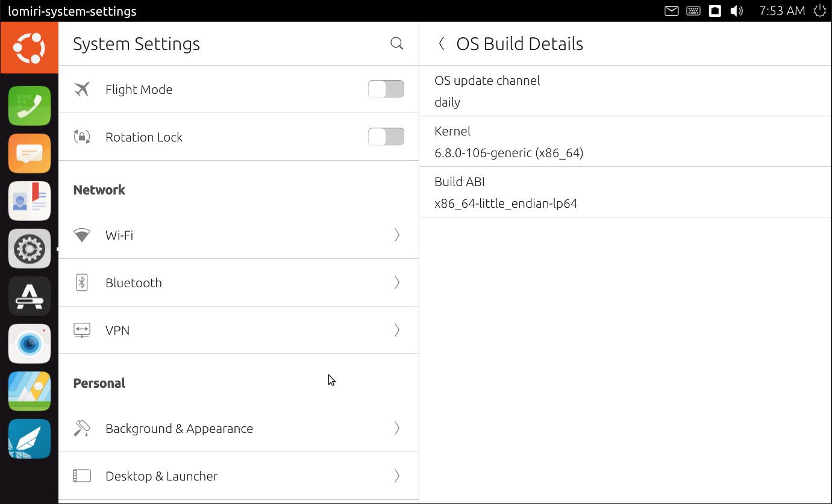Open the Messaging app in launcher
The width and height of the screenshot is (832, 504).
pos(30,154)
